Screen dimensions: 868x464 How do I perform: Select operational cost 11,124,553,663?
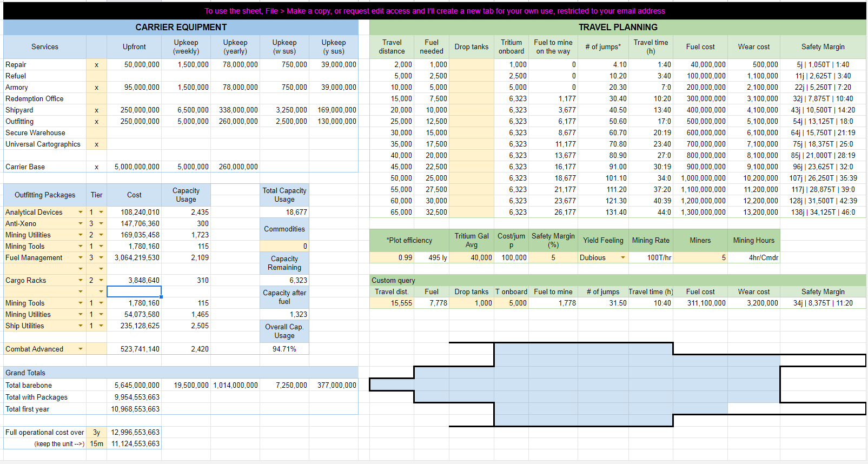[x=134, y=444]
